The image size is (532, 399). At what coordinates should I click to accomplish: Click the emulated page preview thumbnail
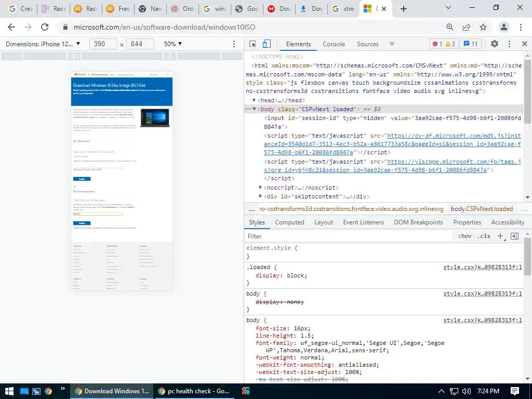coord(122,181)
